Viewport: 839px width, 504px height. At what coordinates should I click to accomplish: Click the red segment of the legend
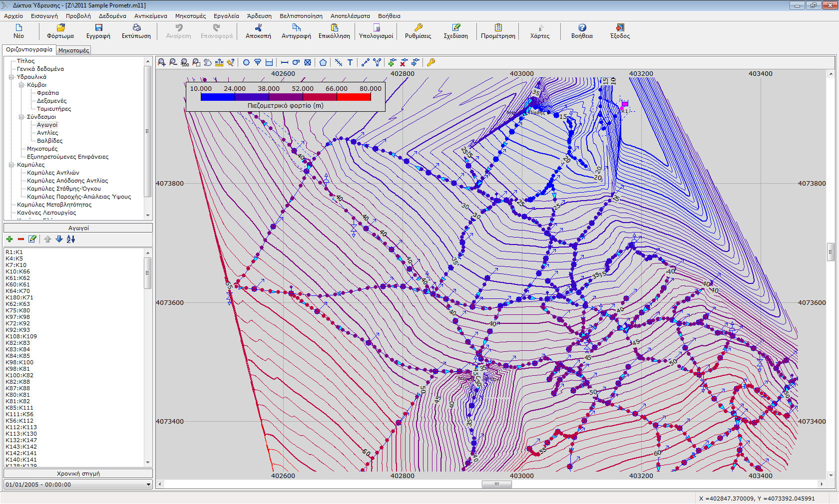tap(354, 97)
